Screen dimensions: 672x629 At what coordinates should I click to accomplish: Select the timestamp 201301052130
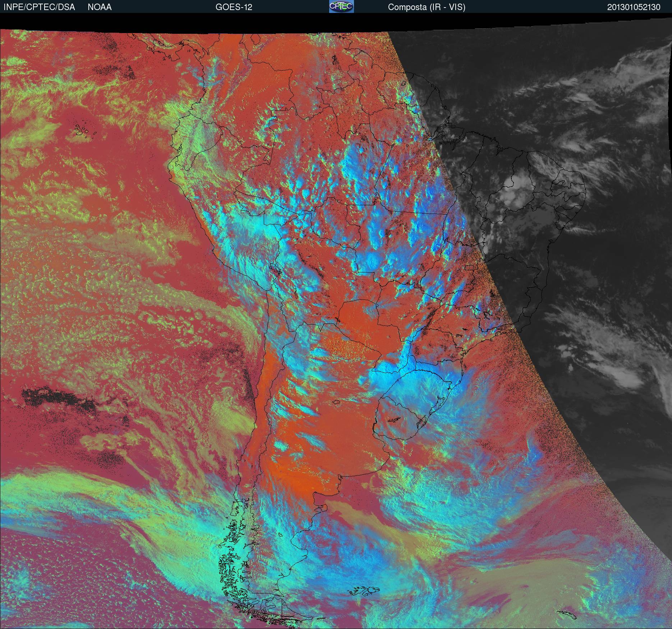point(634,7)
